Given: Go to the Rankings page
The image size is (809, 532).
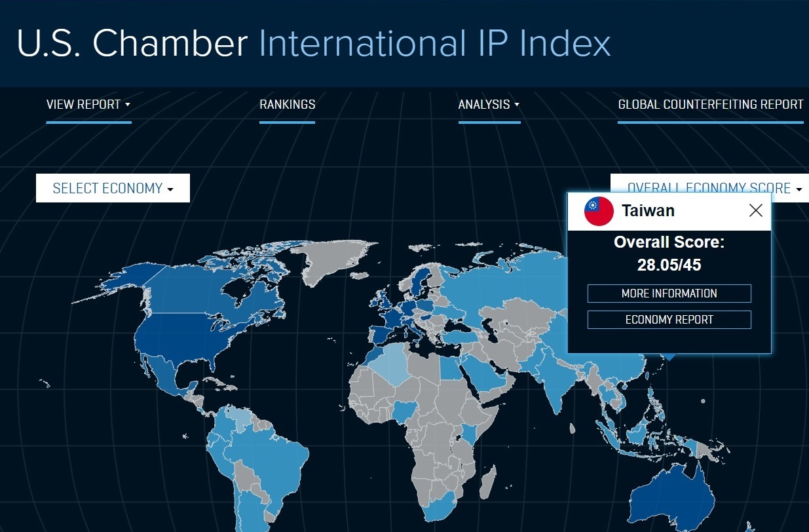Looking at the screenshot, I should tap(288, 105).
